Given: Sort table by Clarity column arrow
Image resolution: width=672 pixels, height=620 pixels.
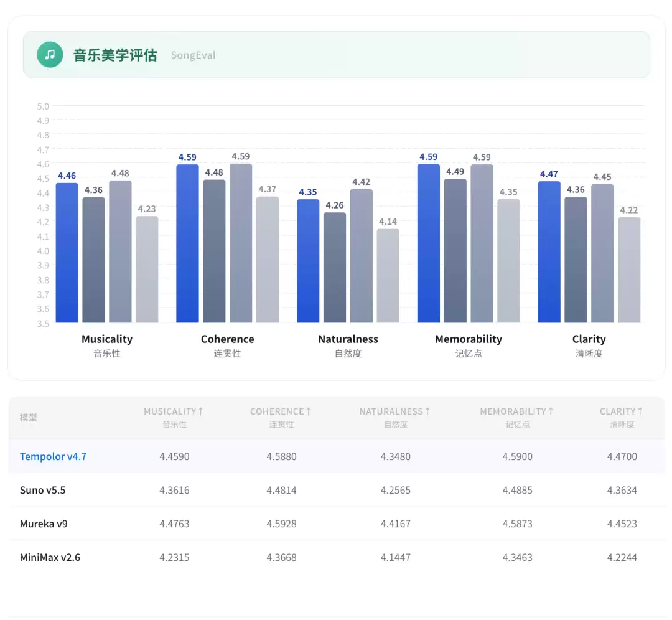Looking at the screenshot, I should pyautogui.click(x=640, y=411).
